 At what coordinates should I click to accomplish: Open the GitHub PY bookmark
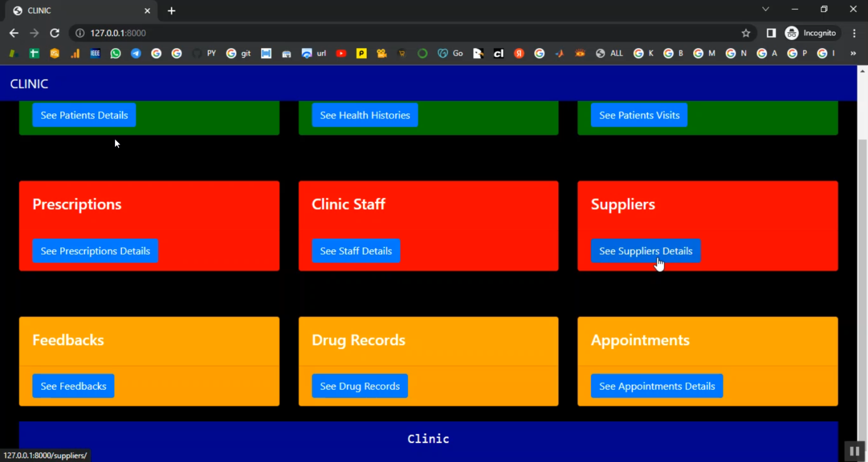point(204,53)
